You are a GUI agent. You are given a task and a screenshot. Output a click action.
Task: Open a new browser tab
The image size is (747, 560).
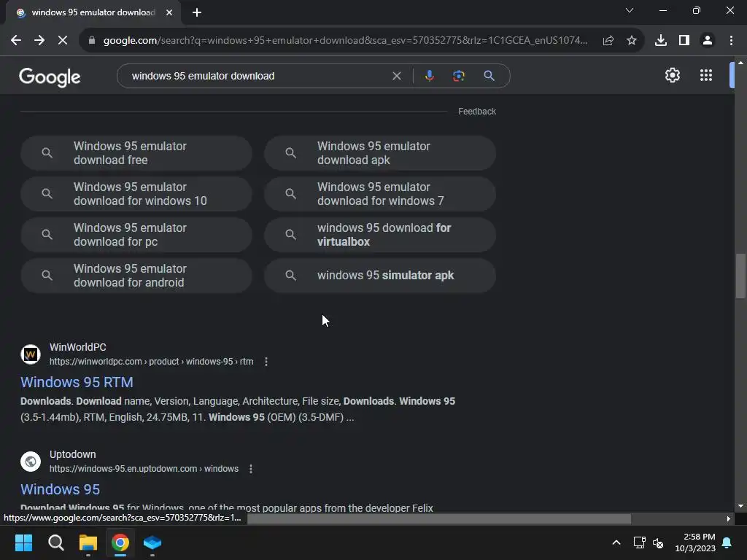(x=197, y=12)
